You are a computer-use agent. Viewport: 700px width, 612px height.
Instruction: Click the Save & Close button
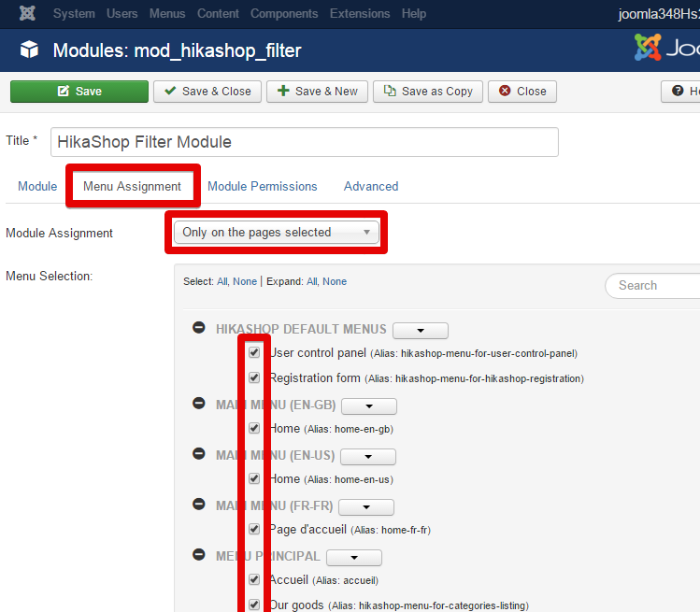point(207,91)
